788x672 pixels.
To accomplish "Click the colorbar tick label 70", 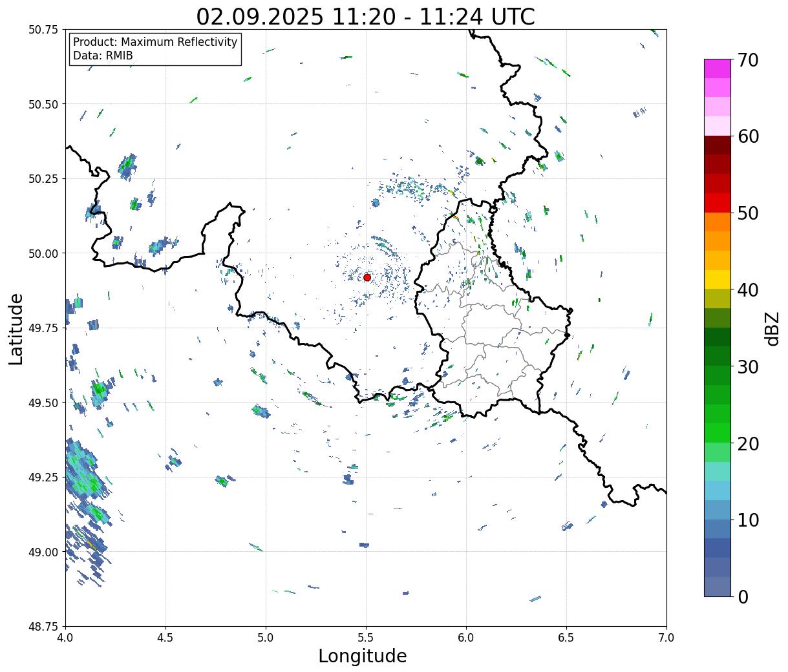I will 748,59.
